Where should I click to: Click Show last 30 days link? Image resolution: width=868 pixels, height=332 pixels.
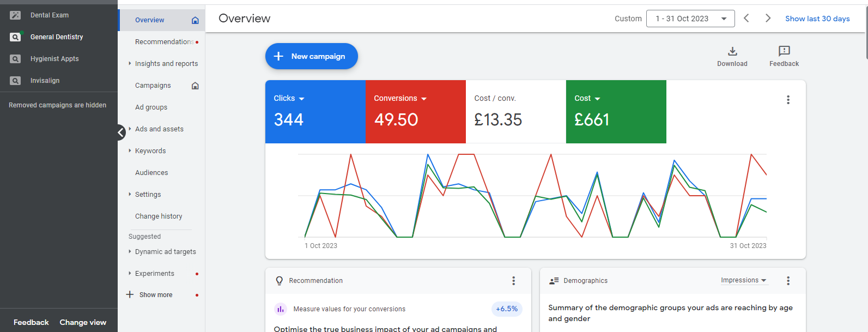[x=817, y=19]
